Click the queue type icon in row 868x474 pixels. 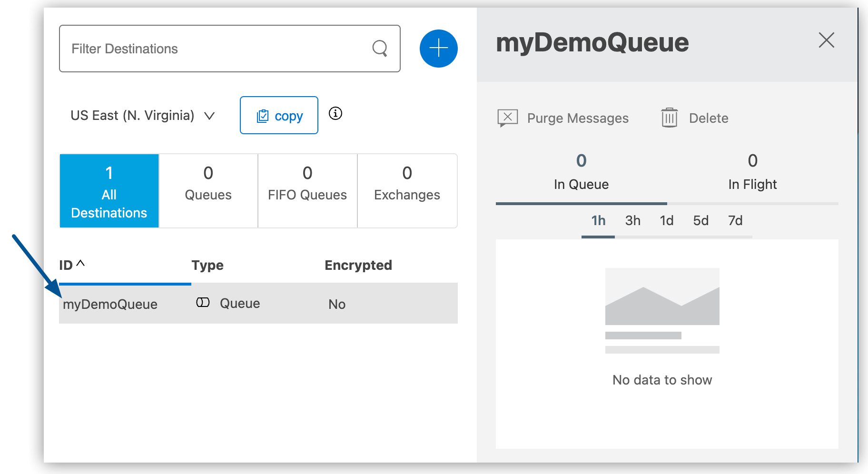(x=203, y=303)
